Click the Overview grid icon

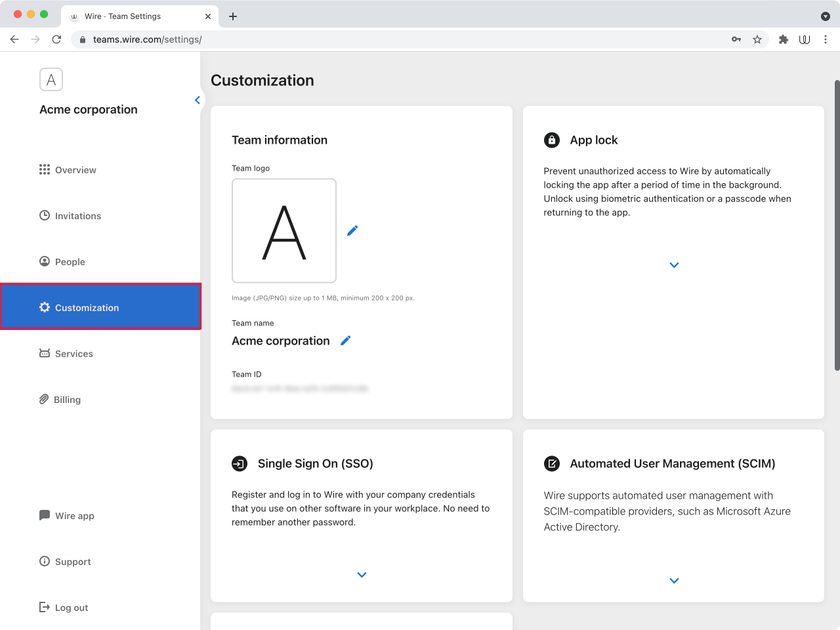tap(45, 169)
